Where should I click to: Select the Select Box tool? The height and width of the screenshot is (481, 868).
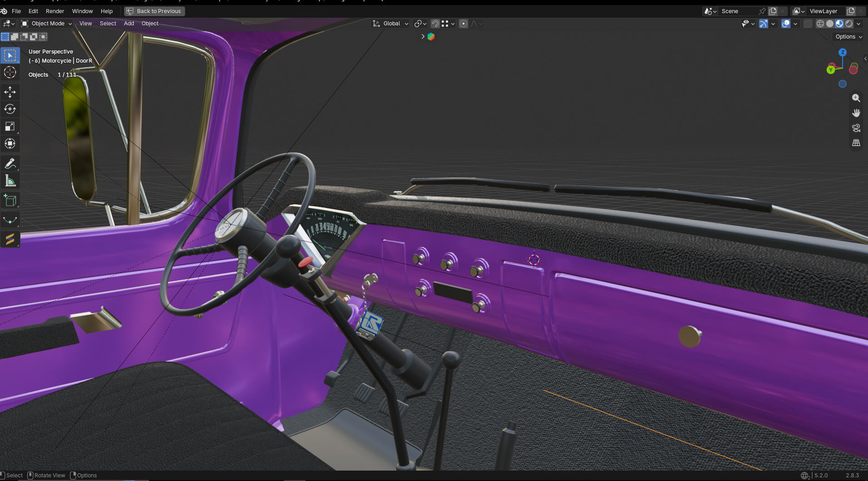click(x=10, y=55)
